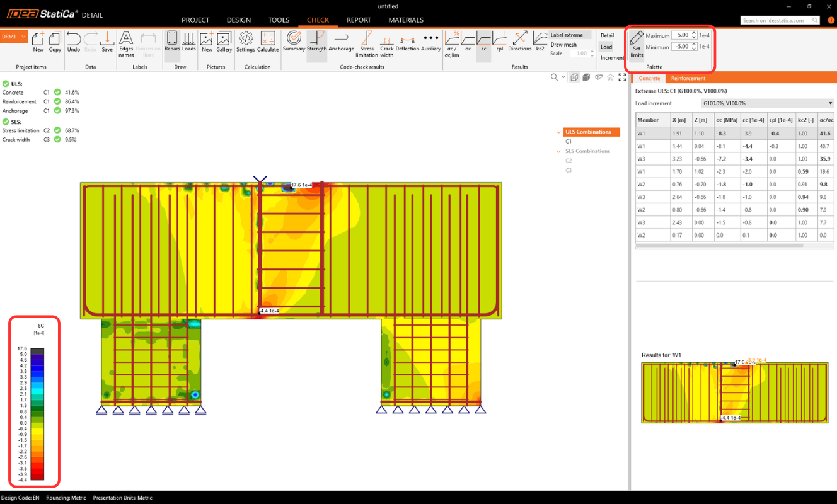The image size is (837, 504).
Task: Switch to the REPORT ribbon tab
Action: 359,20
